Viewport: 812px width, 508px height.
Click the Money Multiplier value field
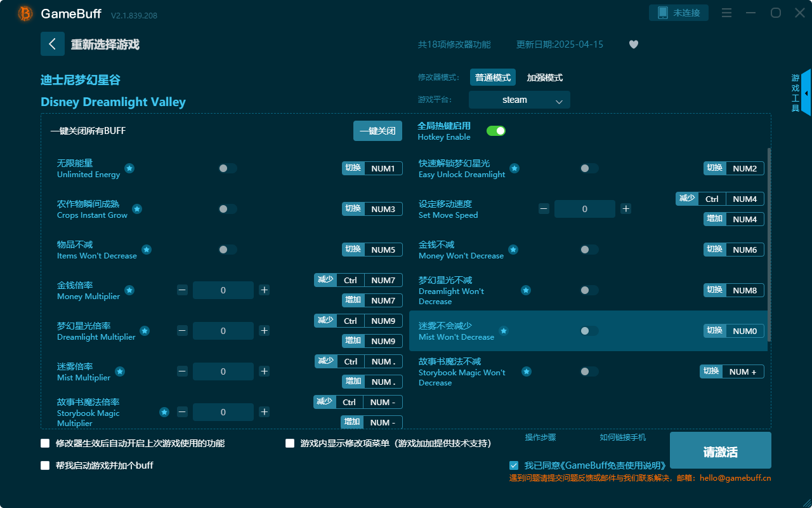pos(223,290)
